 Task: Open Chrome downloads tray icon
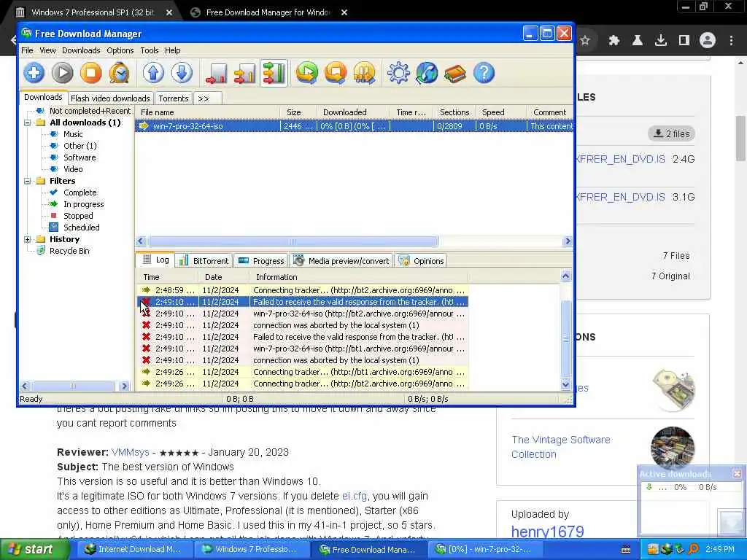click(661, 41)
